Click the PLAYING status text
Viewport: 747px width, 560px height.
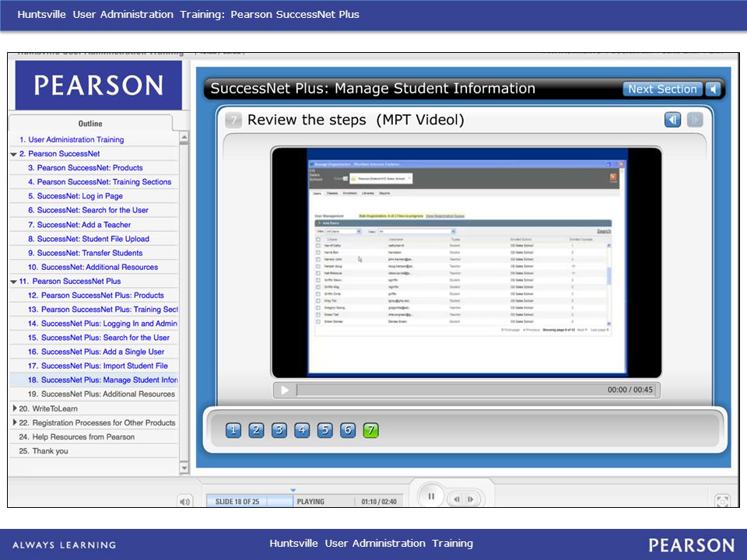click(x=310, y=502)
